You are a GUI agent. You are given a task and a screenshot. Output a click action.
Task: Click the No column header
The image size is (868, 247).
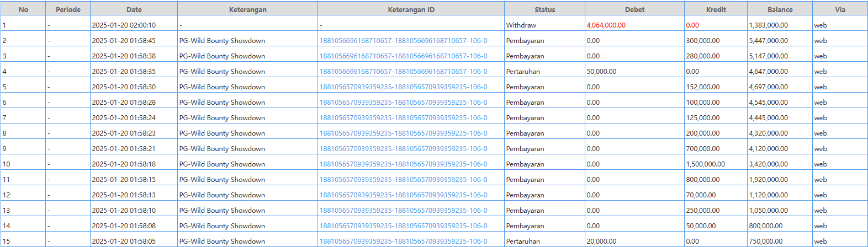coord(23,9)
